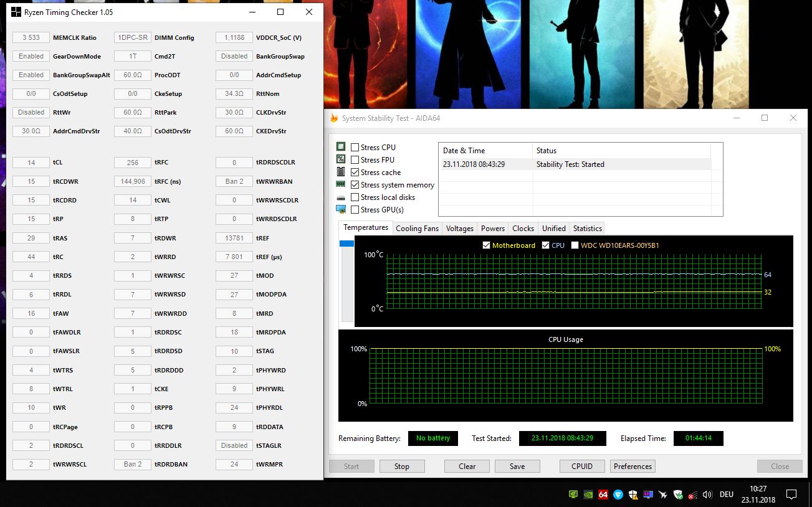Viewport: 812px width, 507px height.
Task: Open the Preferences button
Action: 633,466
